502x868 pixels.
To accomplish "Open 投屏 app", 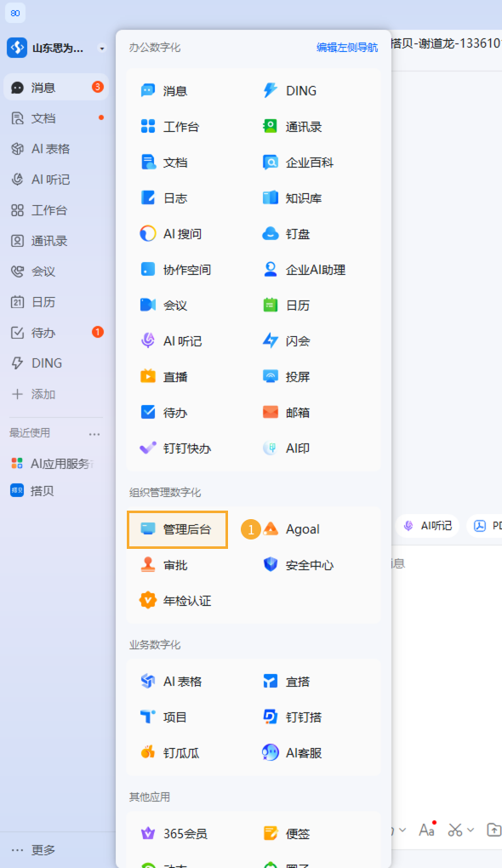I will pyautogui.click(x=286, y=378).
